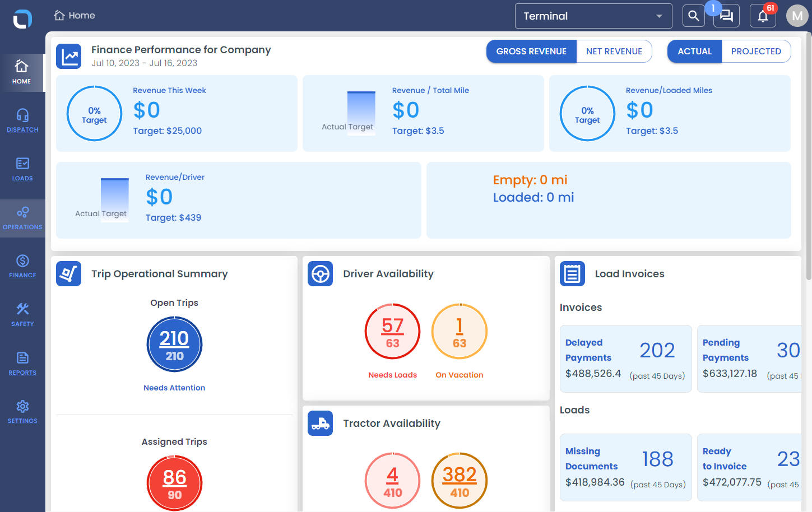
Task: Click the Revenue/Loaded Miles target gauge
Action: coord(587,114)
